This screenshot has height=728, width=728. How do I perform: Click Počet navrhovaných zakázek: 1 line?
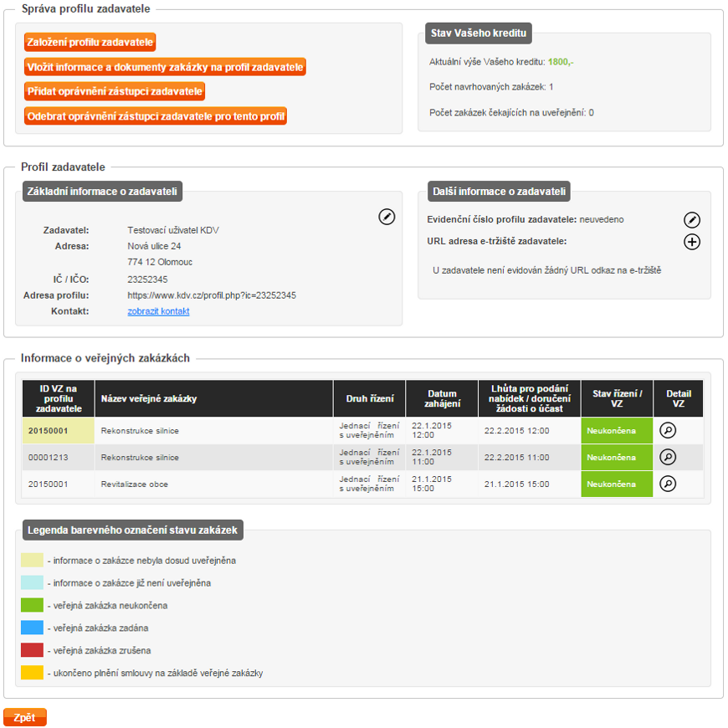tap(491, 87)
